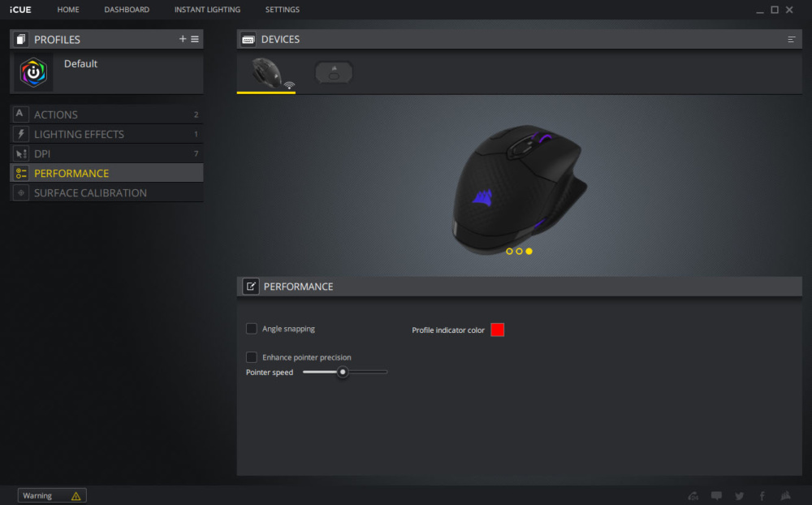Click the warning triangle icon
This screenshot has height=505, width=812.
76,496
